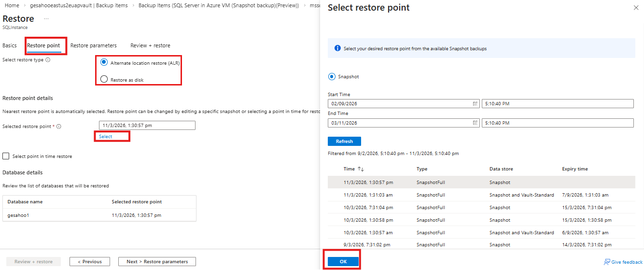Click info icon beside Selected restore point
The height and width of the screenshot is (270, 644).
click(58, 126)
